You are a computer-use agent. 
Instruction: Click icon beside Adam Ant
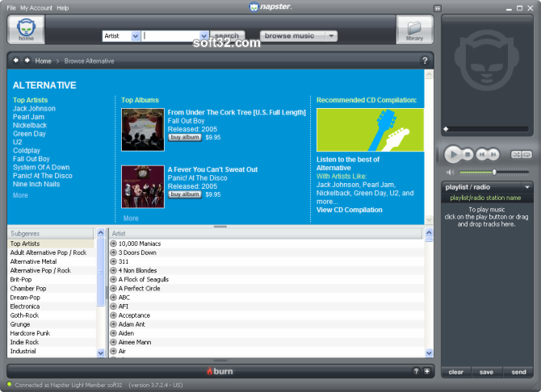click(x=113, y=324)
